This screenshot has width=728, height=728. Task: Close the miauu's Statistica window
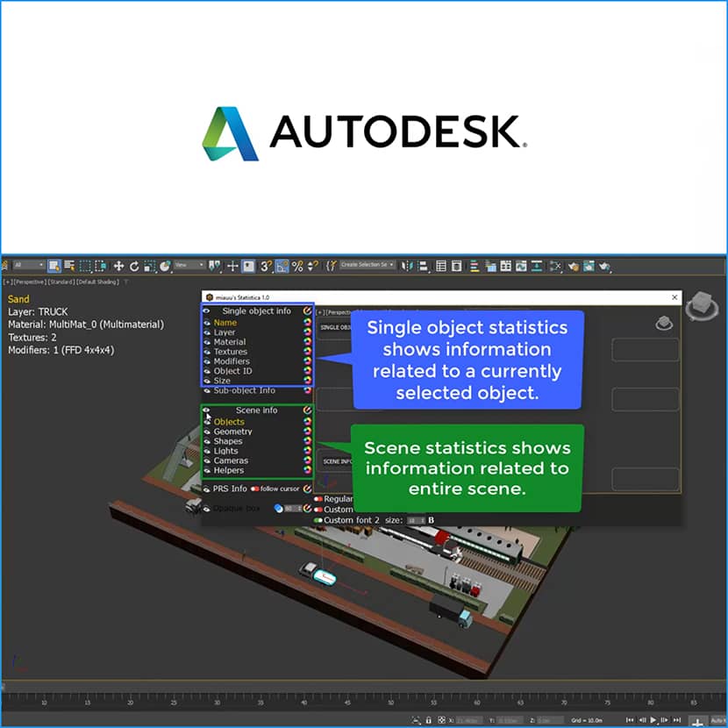(x=674, y=297)
